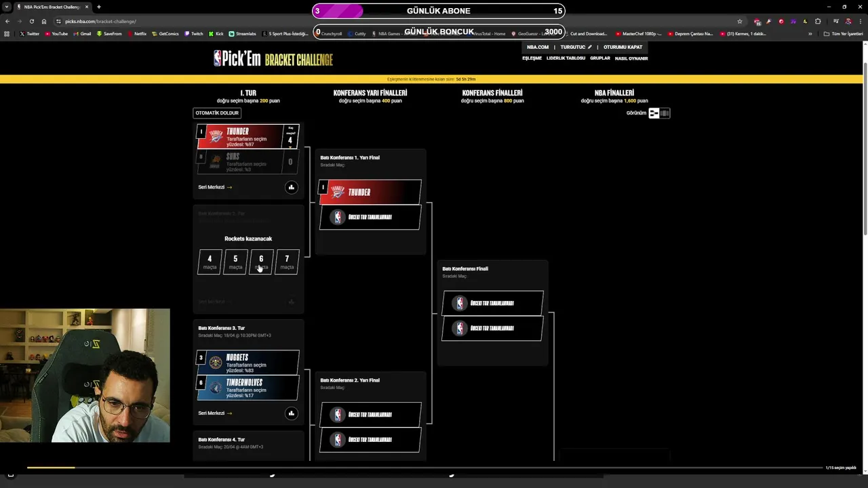Open the Streamlabs bookmark
The width and height of the screenshot is (868, 488).
pos(243,33)
